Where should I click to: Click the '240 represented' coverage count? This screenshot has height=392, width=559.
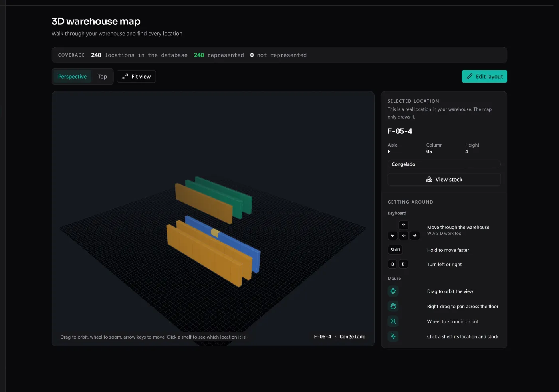point(219,55)
